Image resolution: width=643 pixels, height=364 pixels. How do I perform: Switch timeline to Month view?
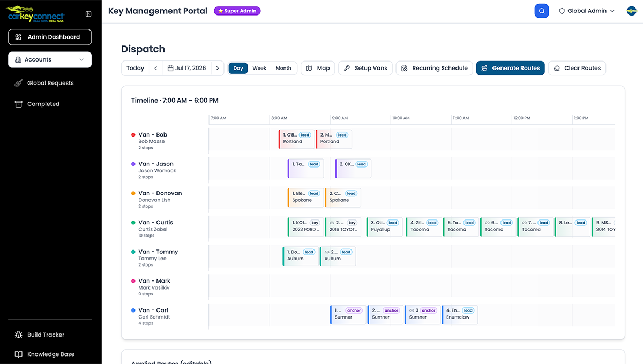coord(283,68)
